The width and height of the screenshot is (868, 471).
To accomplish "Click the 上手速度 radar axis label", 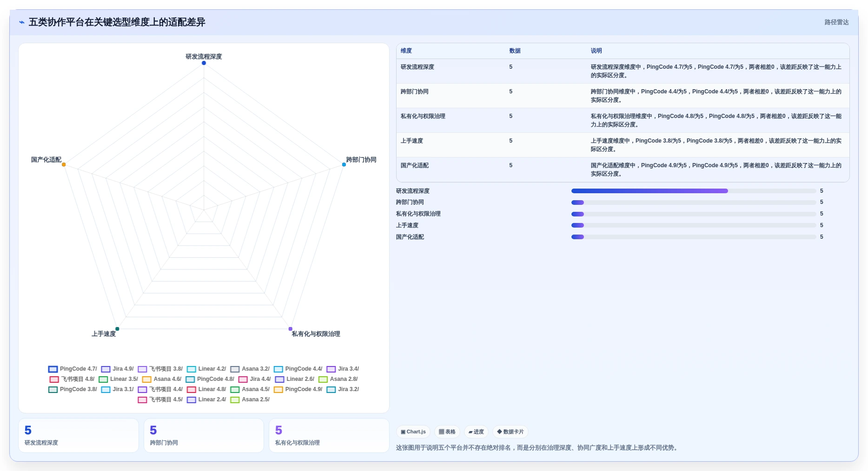I will pos(104,334).
